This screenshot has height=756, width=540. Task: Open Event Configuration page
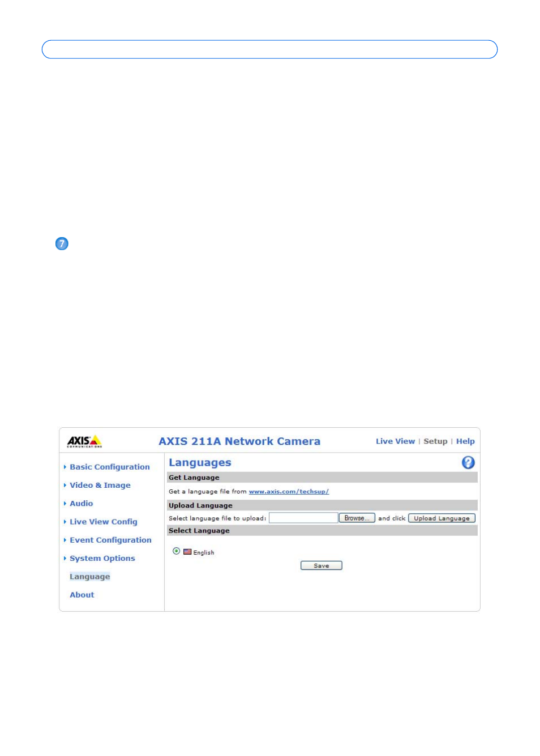click(111, 540)
